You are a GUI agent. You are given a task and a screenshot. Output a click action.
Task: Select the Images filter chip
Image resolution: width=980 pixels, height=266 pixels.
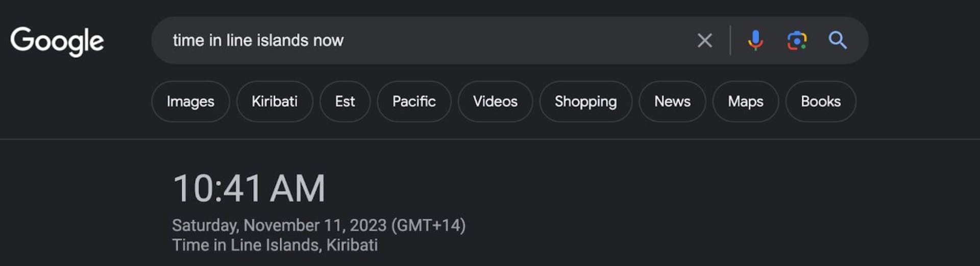[190, 102]
